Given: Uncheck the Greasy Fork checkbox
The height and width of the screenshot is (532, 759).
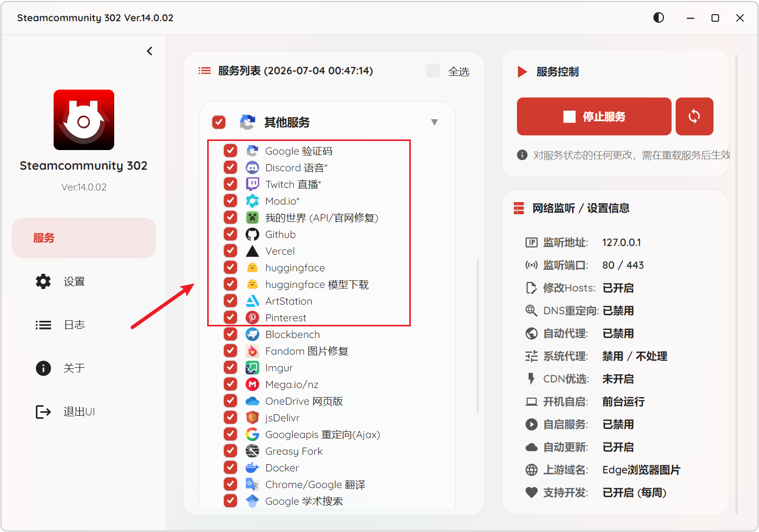Looking at the screenshot, I should [230, 451].
